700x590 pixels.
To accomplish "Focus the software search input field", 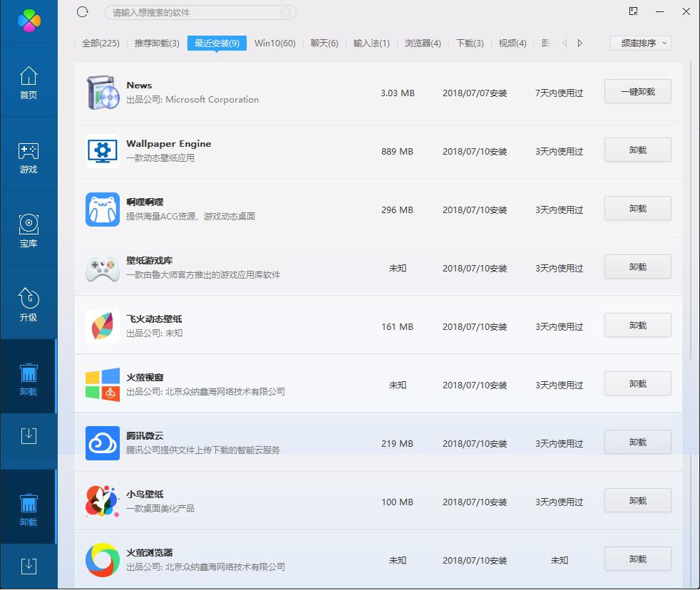I will tap(200, 13).
